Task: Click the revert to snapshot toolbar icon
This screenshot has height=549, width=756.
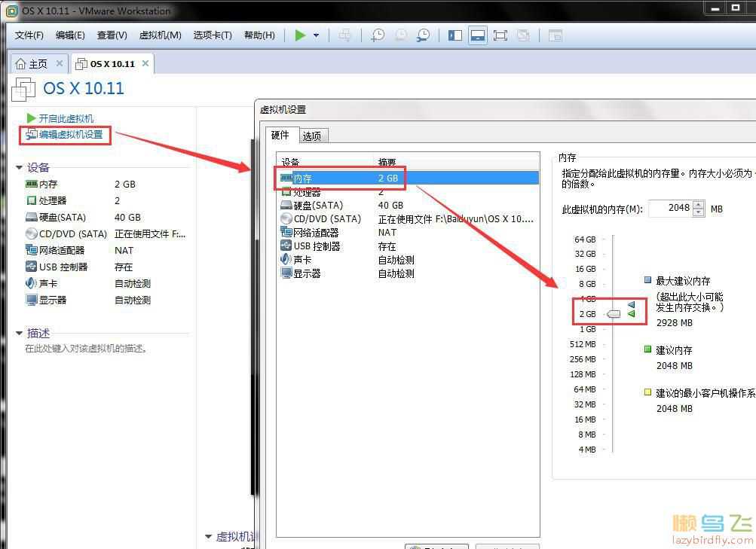Action: 401,35
